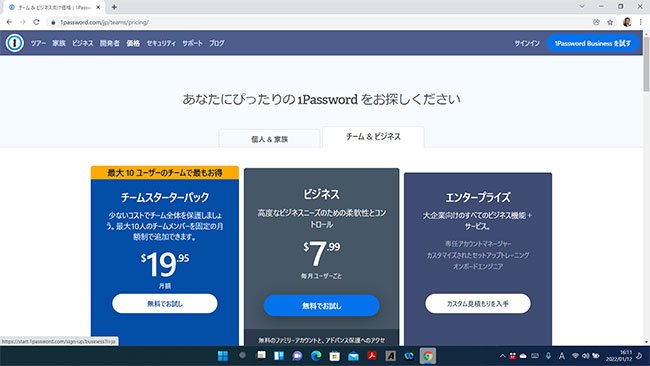Open the サポート navigation menu item
This screenshot has width=650, height=366.
[x=192, y=43]
